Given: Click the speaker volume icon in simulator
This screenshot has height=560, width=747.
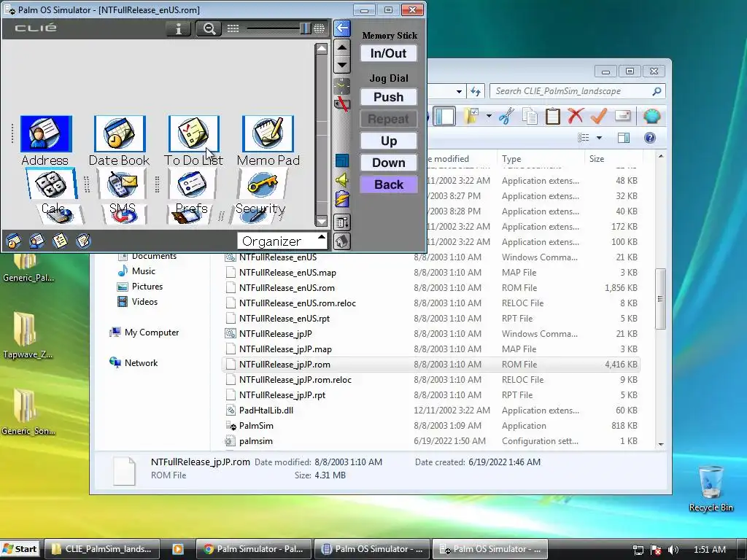Looking at the screenshot, I should 342,180.
